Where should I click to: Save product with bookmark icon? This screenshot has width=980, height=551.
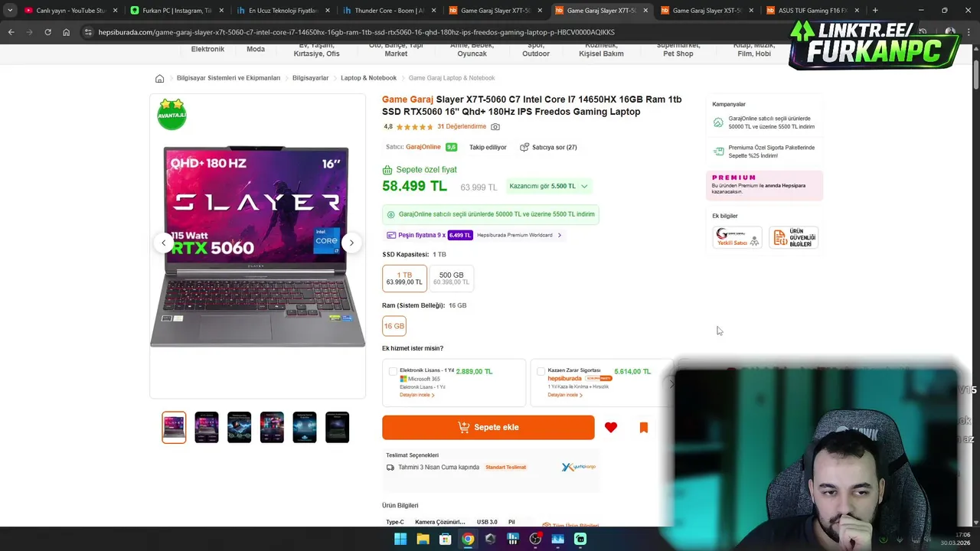point(644,428)
